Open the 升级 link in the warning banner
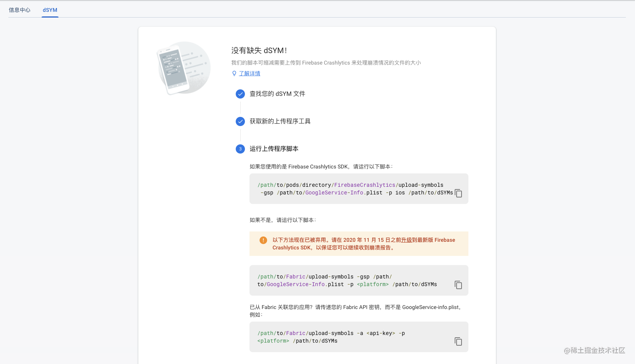This screenshot has height=364, width=635. tap(407, 240)
